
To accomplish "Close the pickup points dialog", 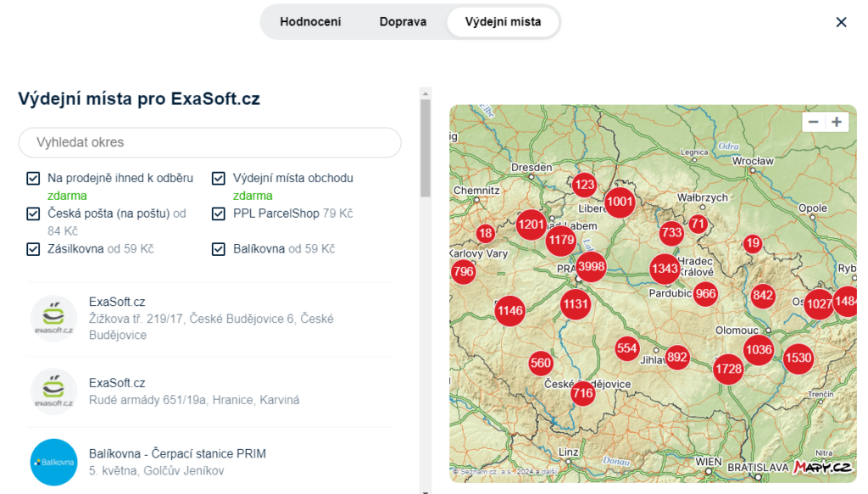I will pos(841,22).
